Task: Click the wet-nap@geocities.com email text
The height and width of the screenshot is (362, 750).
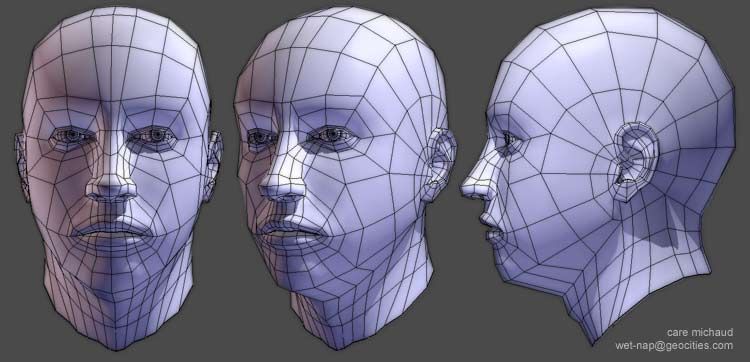Action: pyautogui.click(x=674, y=345)
